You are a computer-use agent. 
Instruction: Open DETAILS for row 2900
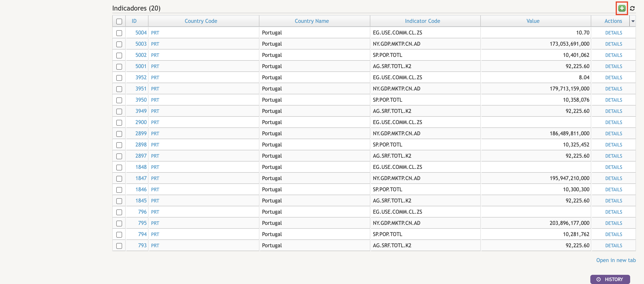point(614,123)
